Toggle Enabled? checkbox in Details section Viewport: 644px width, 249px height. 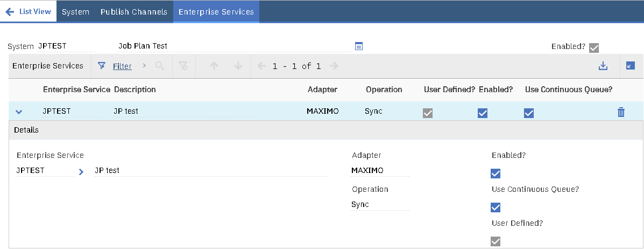[x=496, y=174]
